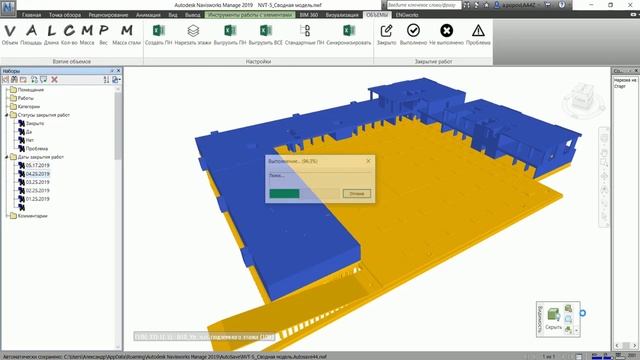Click new folder icon in Наборы toolbar

point(23,80)
